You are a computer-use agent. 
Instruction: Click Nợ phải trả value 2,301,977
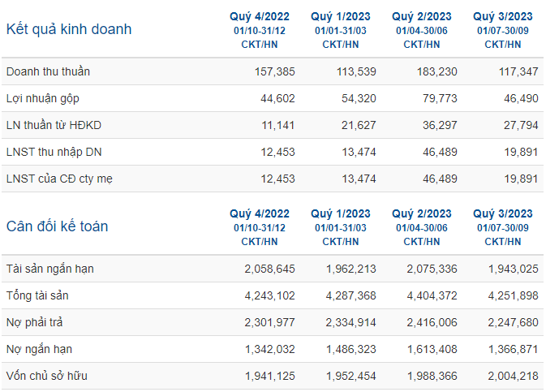click(269, 323)
